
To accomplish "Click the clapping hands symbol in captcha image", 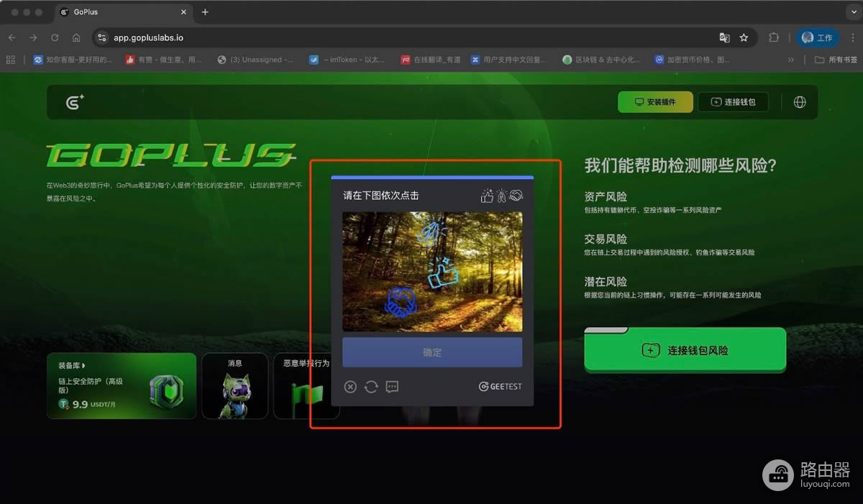I will (x=431, y=232).
